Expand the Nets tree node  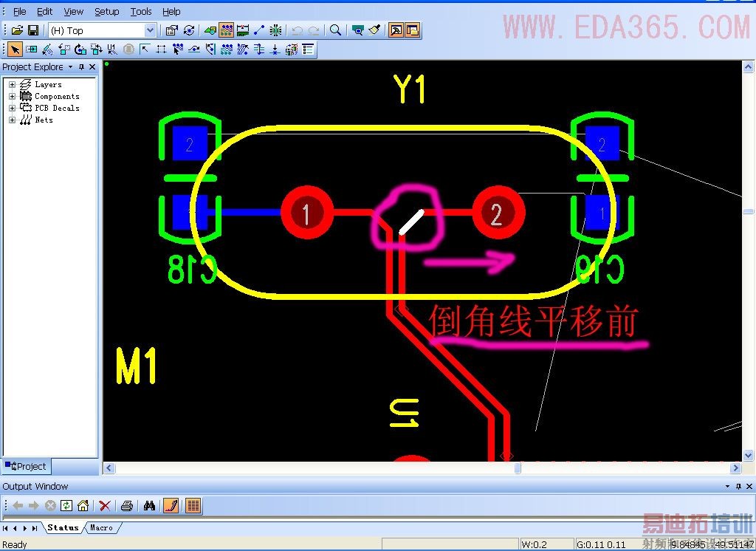(x=12, y=120)
